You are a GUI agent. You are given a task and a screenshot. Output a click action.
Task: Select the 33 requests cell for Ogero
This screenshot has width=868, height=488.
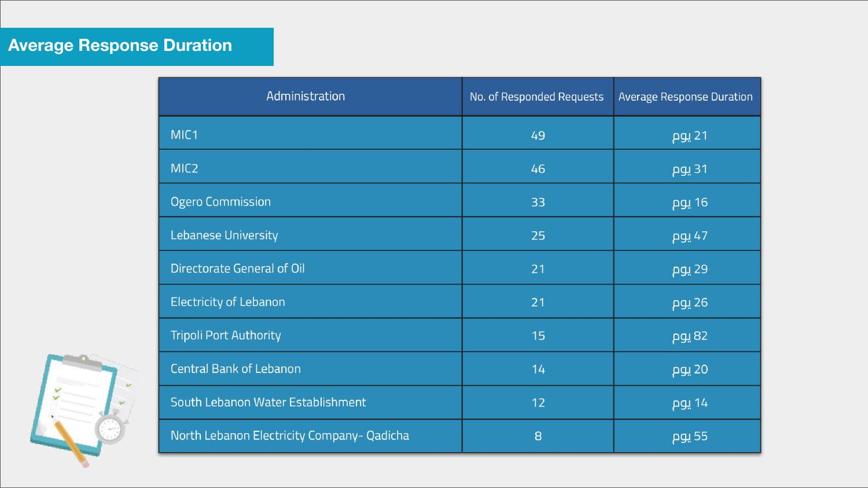[538, 201]
